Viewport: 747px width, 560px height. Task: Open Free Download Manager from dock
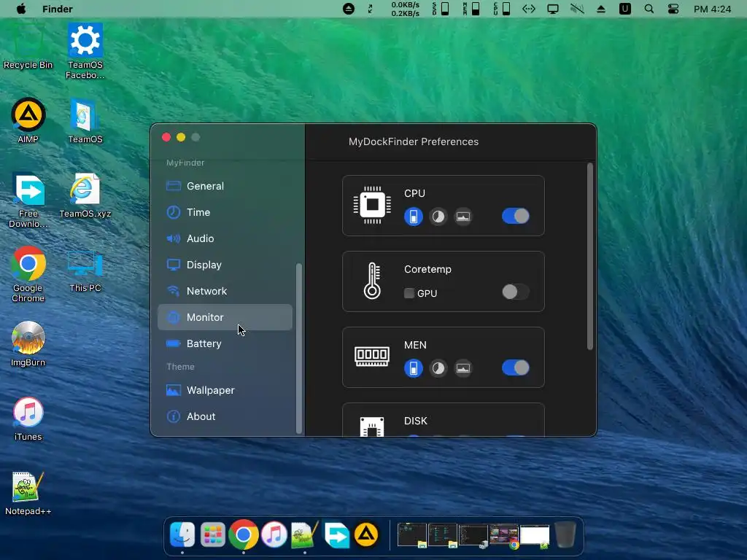tap(336, 534)
